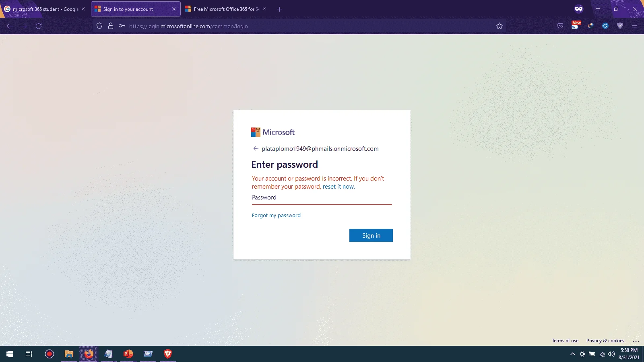
Task: Go back to the username step arrow
Action: [x=256, y=148]
